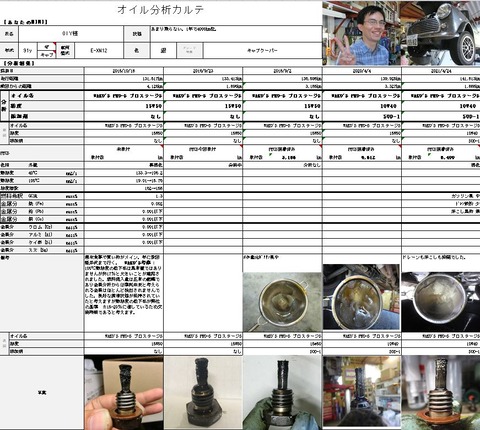This screenshot has height=430, width=480.
Task: Open drain plug photo held in bare fingers
Action: point(124,392)
